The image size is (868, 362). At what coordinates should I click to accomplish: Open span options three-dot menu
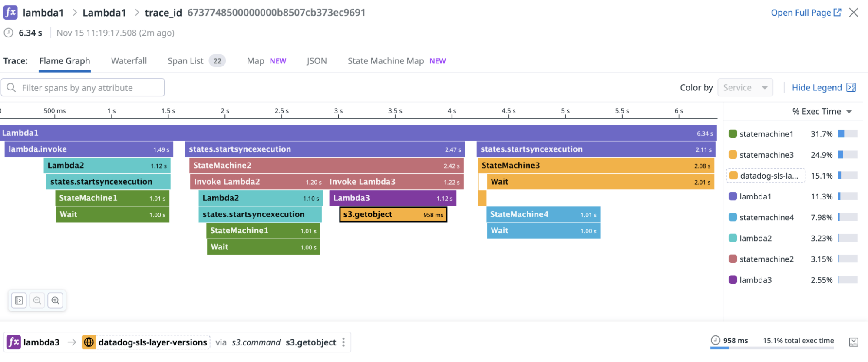pyautogui.click(x=343, y=342)
